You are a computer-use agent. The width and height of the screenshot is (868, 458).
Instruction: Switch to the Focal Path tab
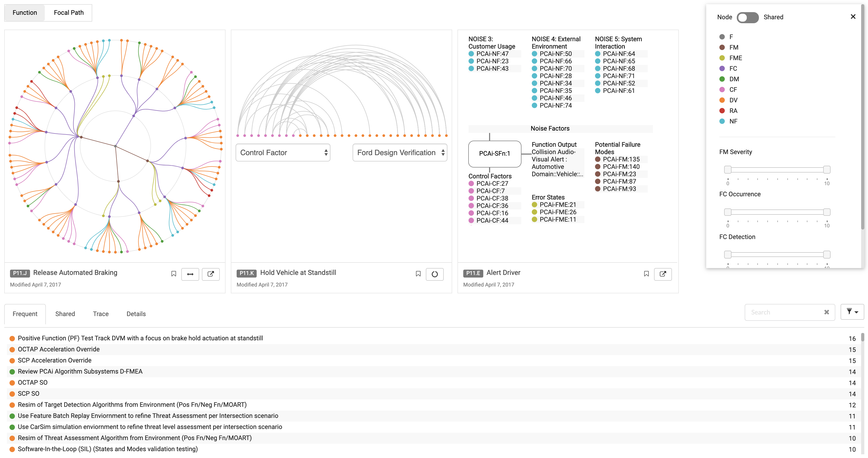coord(69,12)
